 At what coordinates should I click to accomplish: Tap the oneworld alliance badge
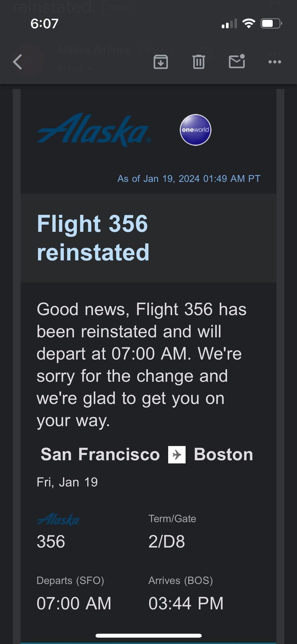pos(195,130)
